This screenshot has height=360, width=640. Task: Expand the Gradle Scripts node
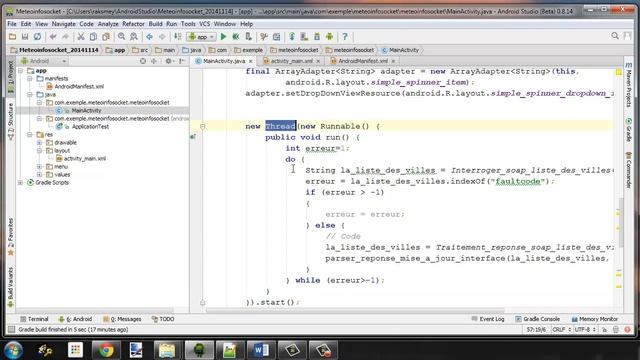pos(20,182)
